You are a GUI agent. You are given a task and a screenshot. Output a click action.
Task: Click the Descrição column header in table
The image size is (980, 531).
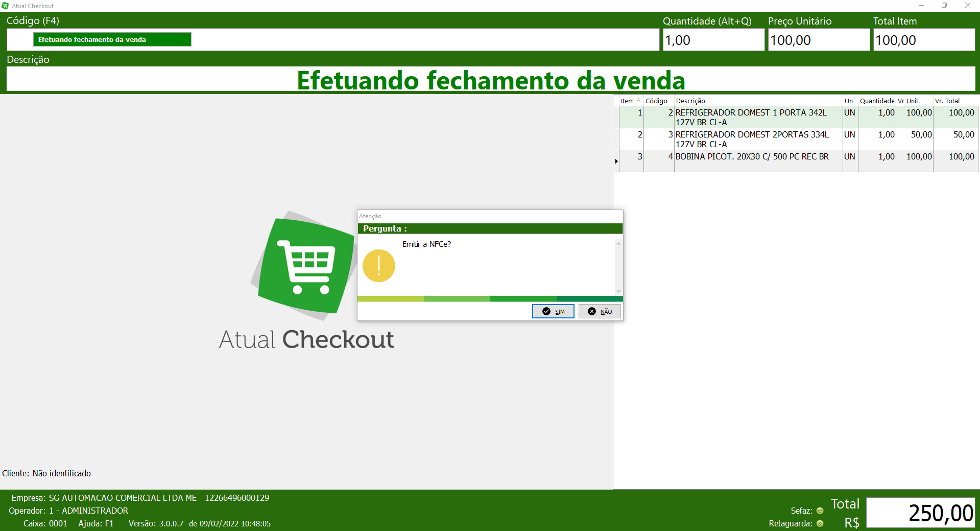[758, 101]
